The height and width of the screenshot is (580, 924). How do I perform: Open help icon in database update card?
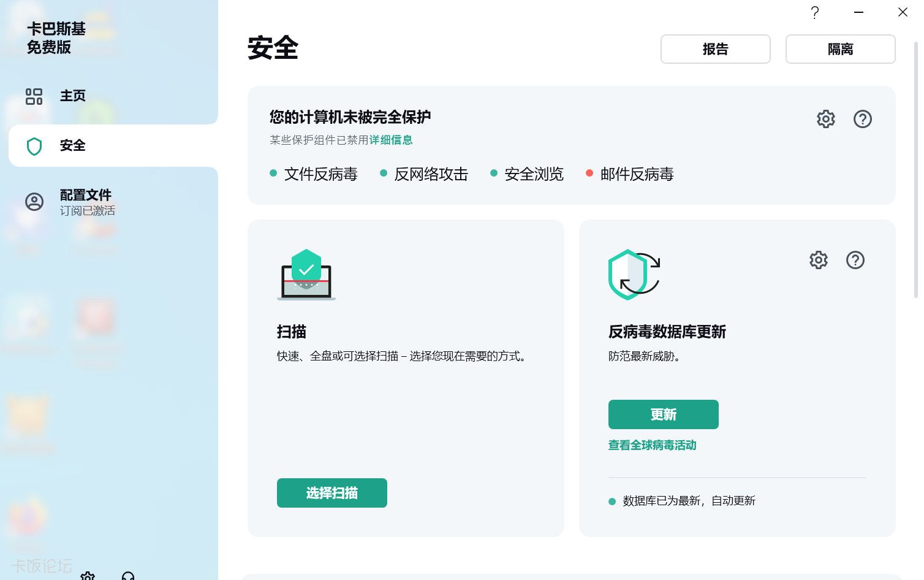(855, 260)
